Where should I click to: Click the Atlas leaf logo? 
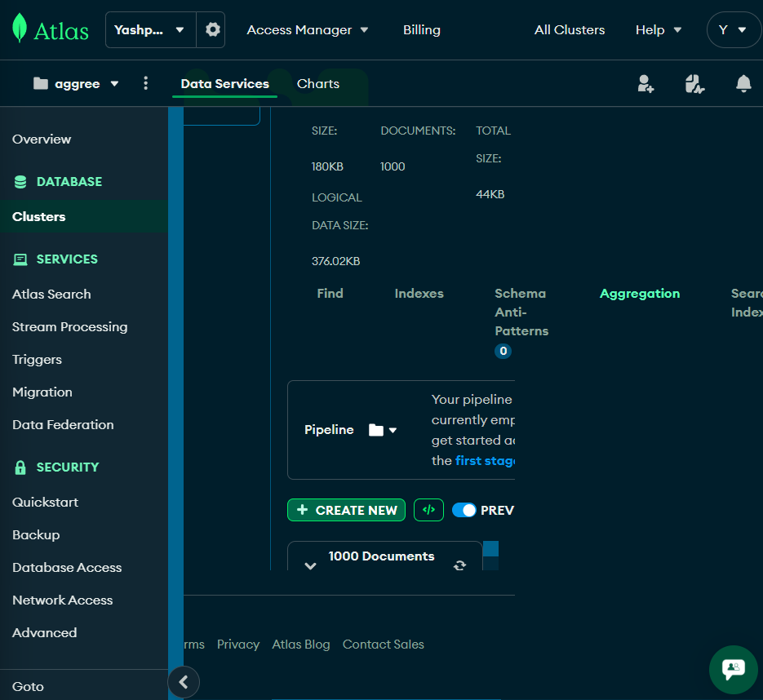tap(20, 29)
